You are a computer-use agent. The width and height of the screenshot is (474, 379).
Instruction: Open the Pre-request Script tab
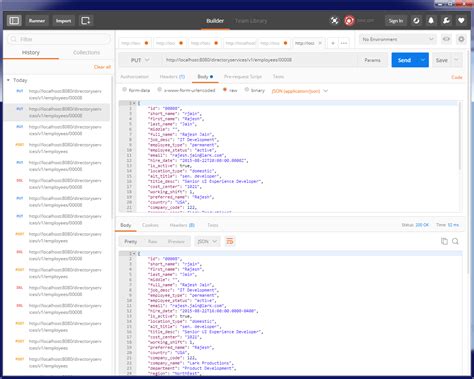[243, 77]
